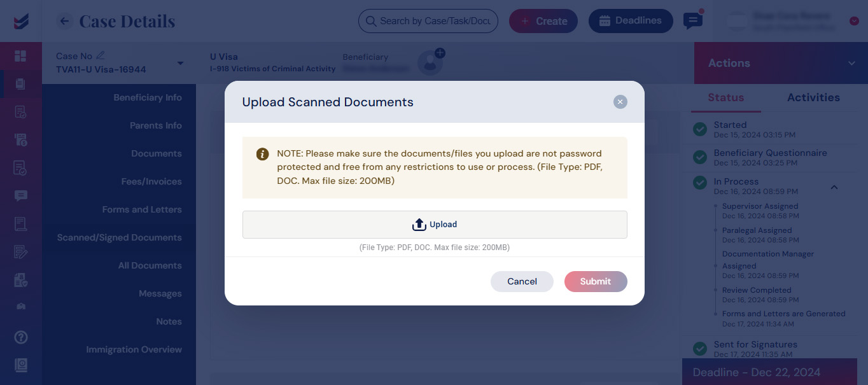The height and width of the screenshot is (385, 868).
Task: Click the edit pencil next to Case No
Action: point(101,56)
